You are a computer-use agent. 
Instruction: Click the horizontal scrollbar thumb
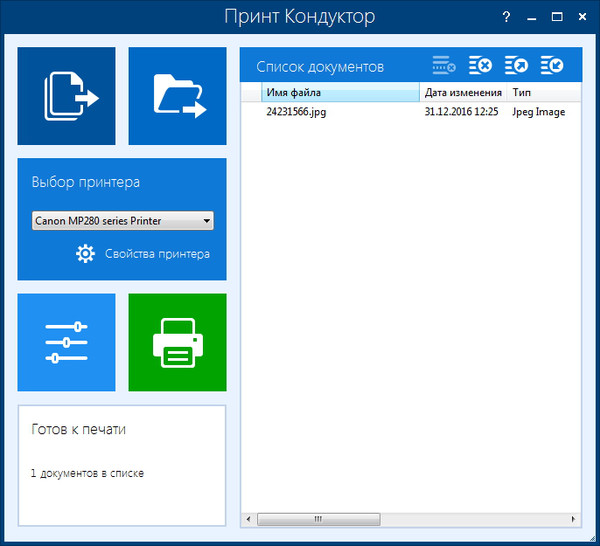point(318,520)
